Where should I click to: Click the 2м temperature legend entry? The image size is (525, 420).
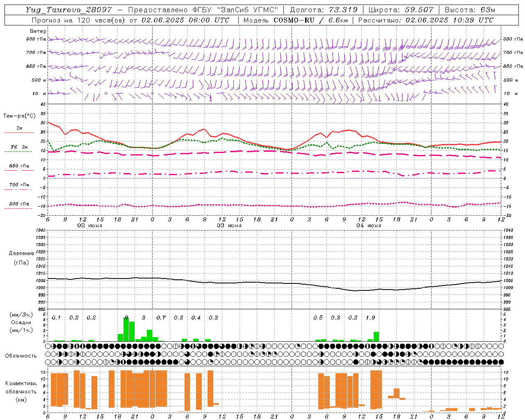pyautogui.click(x=19, y=128)
